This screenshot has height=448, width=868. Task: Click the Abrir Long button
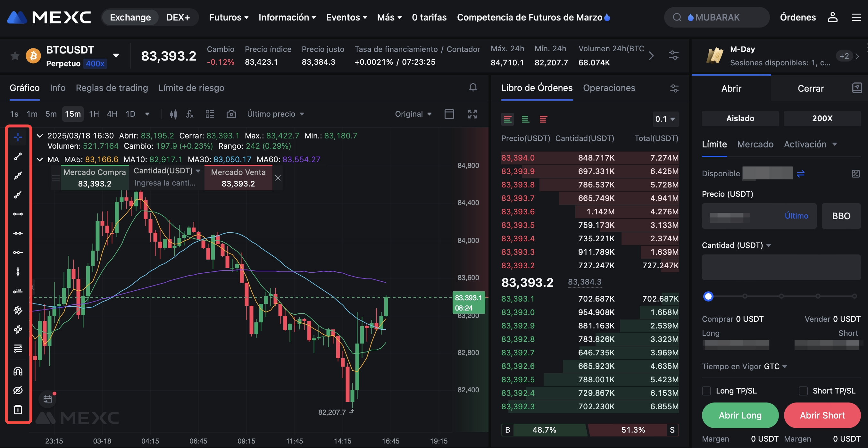coord(740,415)
